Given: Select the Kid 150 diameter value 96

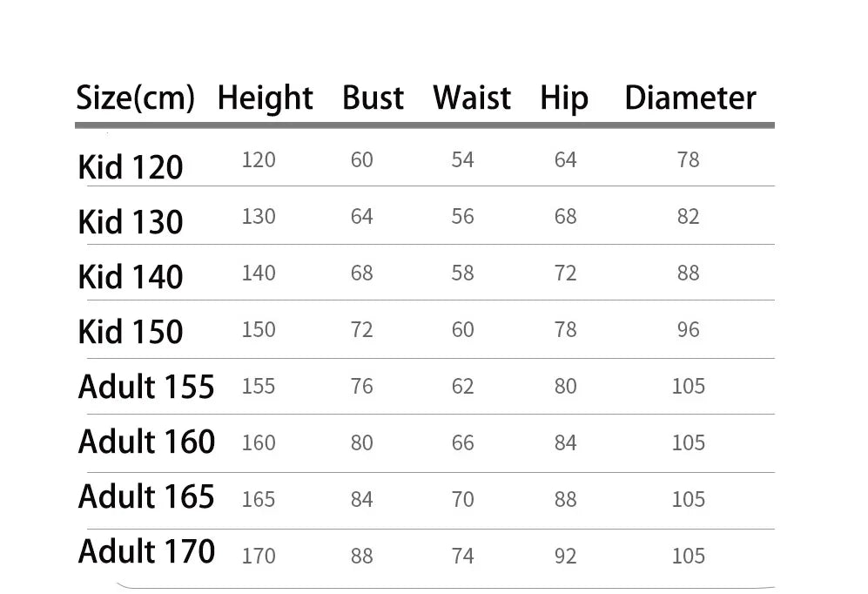Looking at the screenshot, I should coord(688,329).
